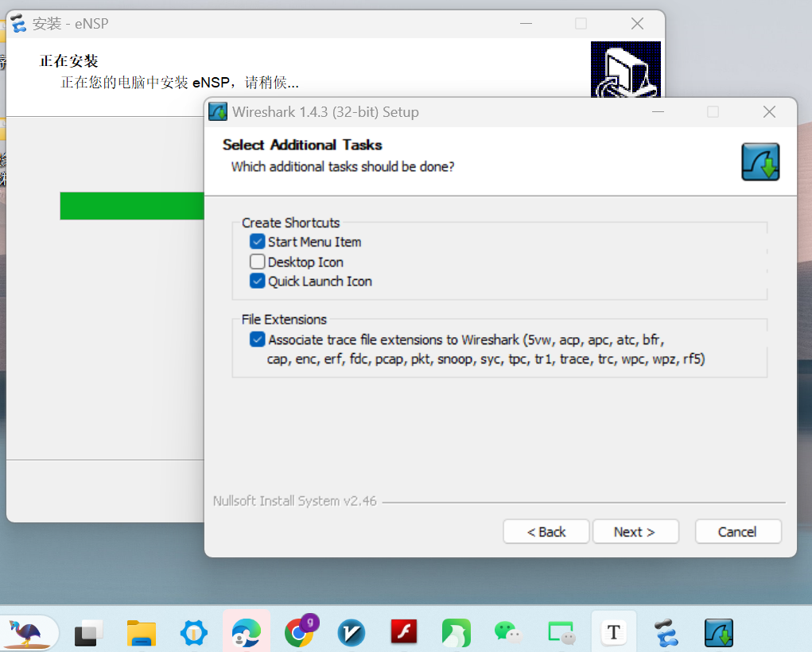Screen dimensions: 812x652
Task: Cancel the Wireshark setup
Action: 737,532
